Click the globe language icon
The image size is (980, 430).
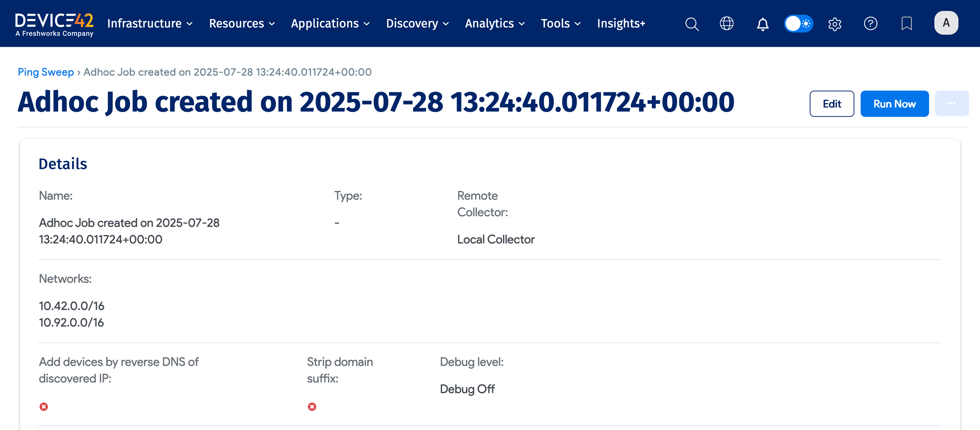(727, 23)
